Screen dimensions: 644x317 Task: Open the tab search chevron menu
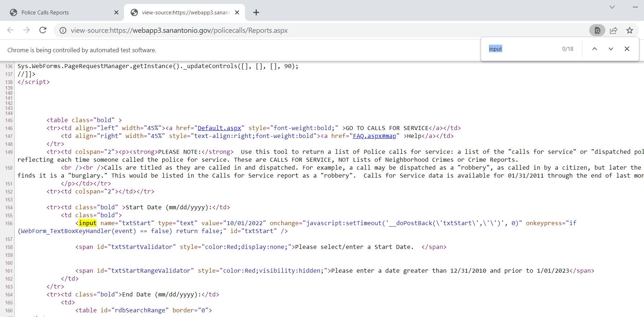pos(612,7)
